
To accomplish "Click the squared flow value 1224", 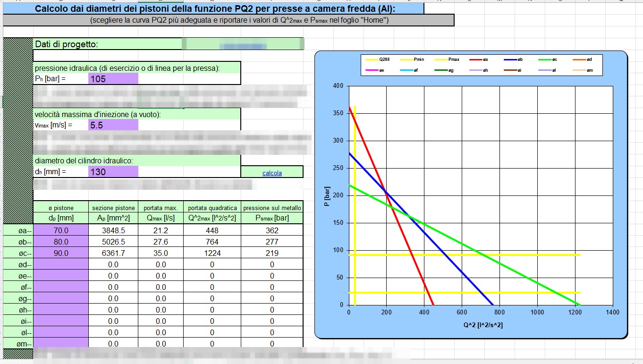I will tap(212, 253).
